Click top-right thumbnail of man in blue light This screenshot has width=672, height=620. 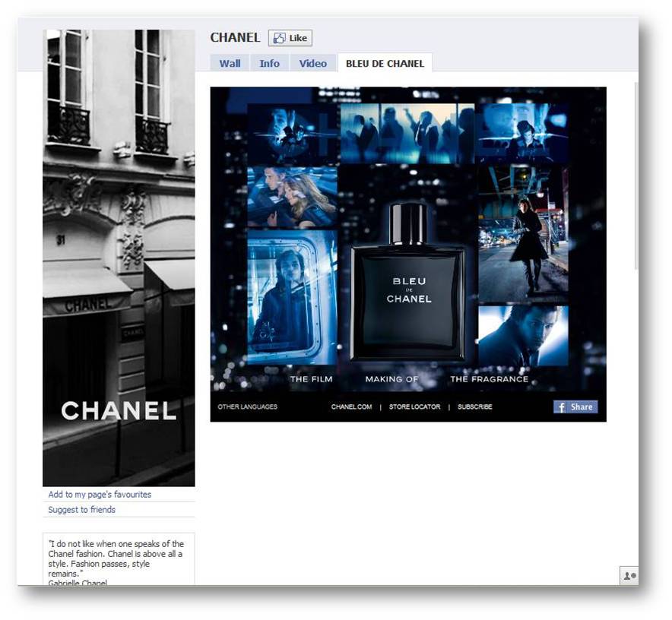(x=523, y=133)
